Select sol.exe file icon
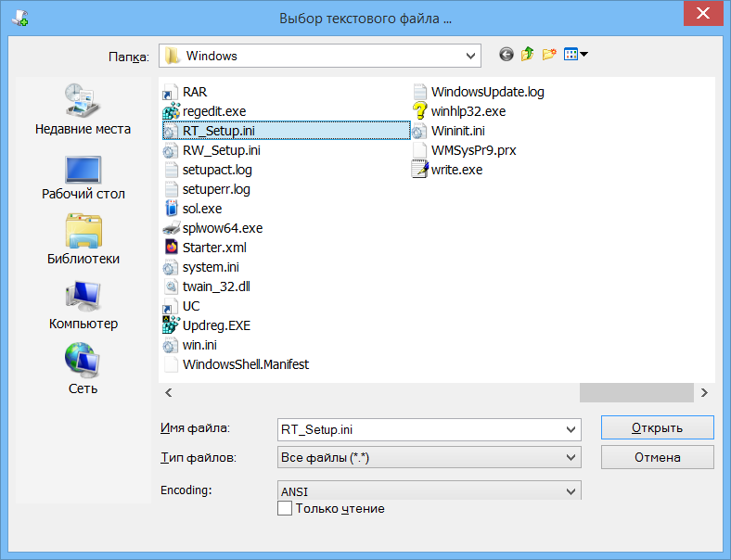Screen dimensions: 731x560 click(x=171, y=209)
